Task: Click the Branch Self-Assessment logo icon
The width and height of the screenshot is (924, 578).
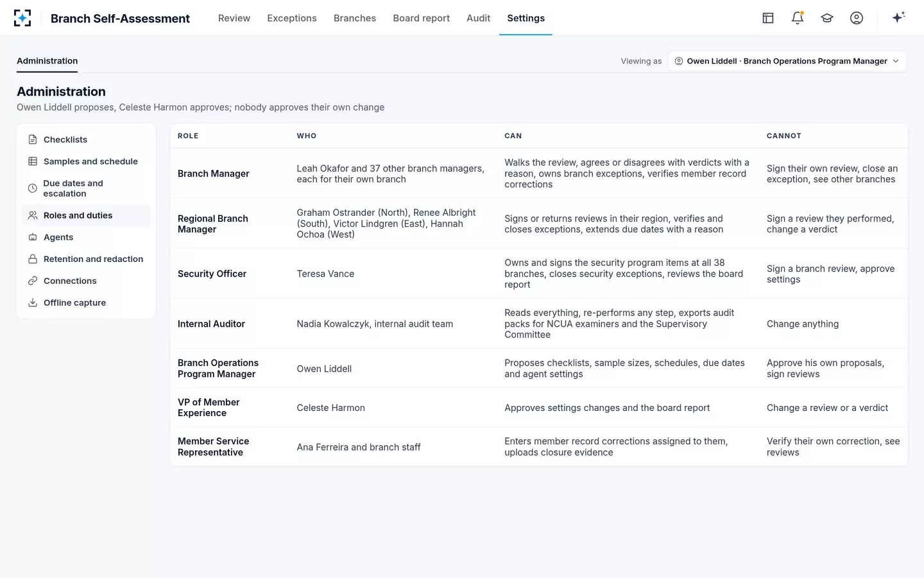Action: (x=22, y=18)
